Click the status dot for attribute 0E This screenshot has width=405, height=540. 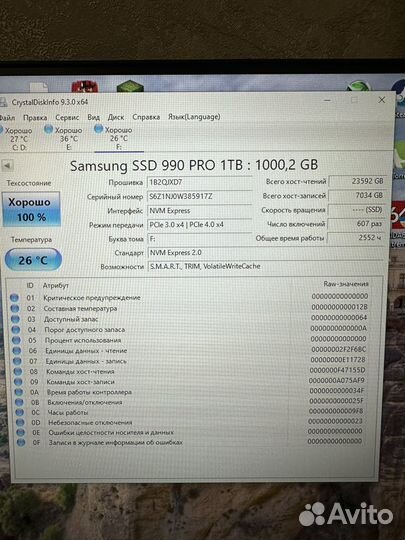click(21, 432)
